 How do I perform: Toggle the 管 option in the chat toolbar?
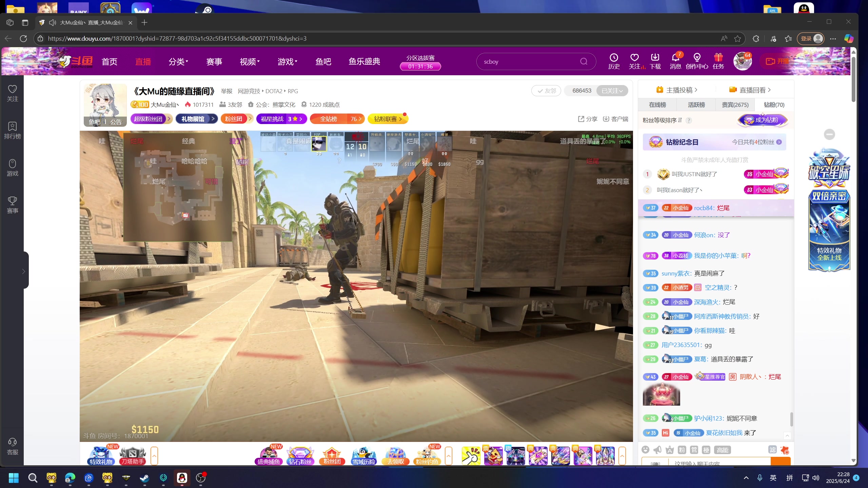tap(694, 450)
